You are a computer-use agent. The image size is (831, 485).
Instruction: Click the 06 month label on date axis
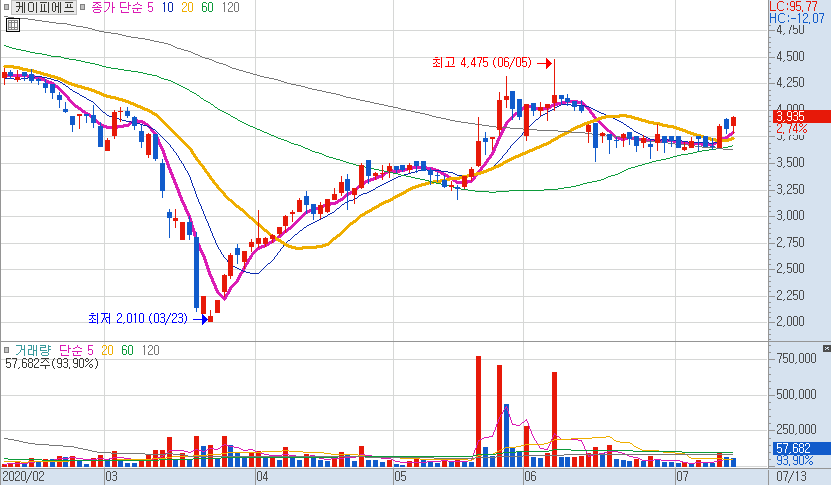pos(530,476)
